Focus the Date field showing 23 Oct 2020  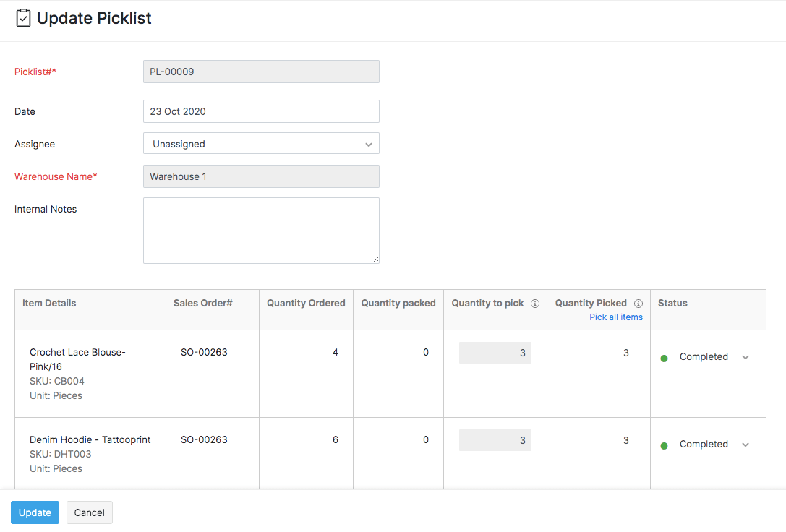(x=261, y=111)
